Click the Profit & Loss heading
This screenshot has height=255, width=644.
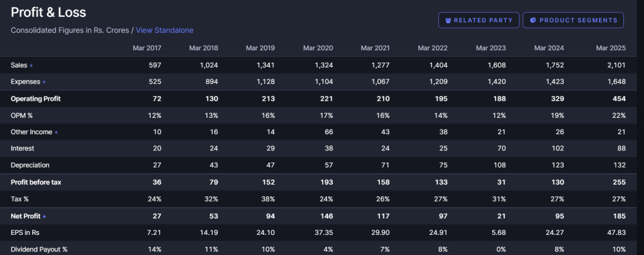pos(48,12)
